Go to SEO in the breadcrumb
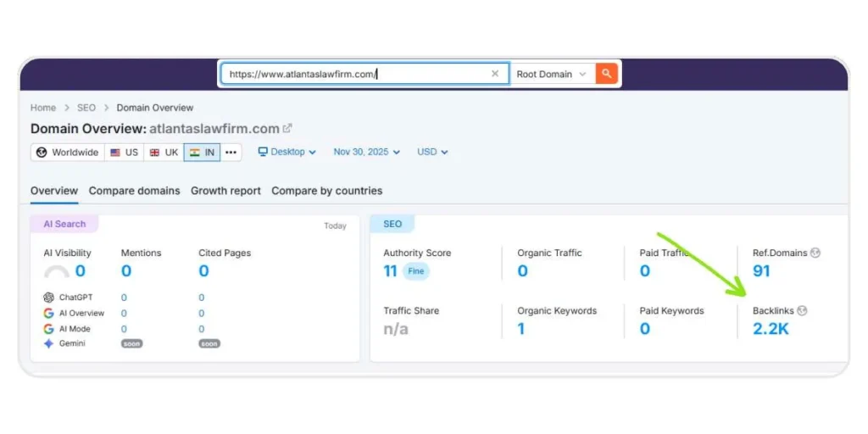Image resolution: width=868 pixels, height=434 pixels. tap(86, 108)
